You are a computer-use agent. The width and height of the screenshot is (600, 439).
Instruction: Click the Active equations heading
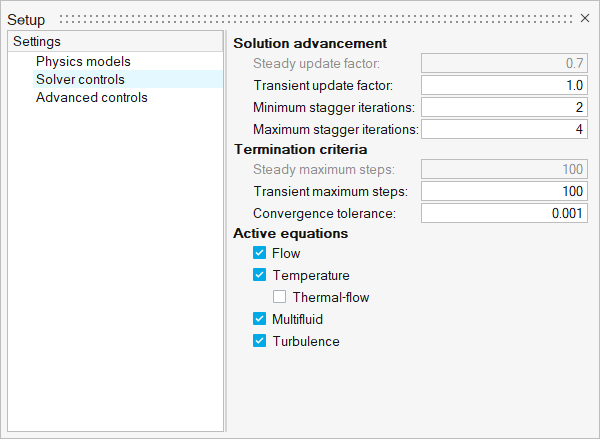(x=290, y=233)
